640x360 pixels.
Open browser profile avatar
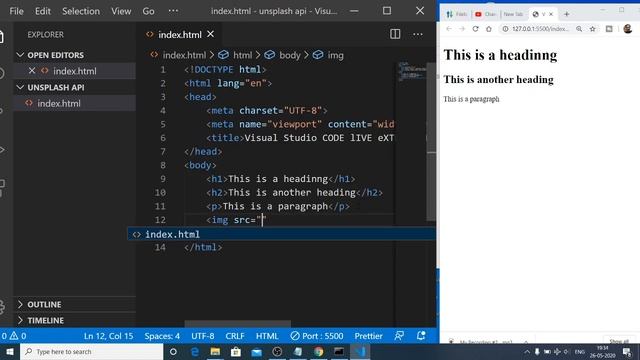628,29
